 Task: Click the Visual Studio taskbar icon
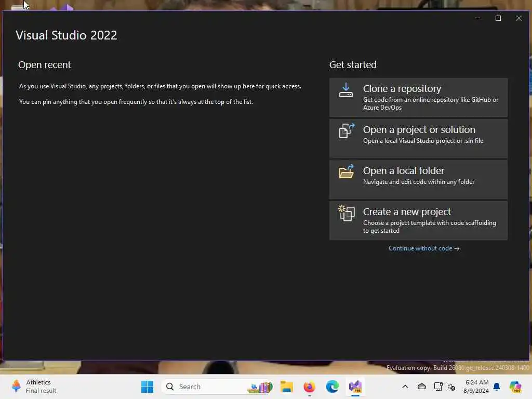(355, 387)
